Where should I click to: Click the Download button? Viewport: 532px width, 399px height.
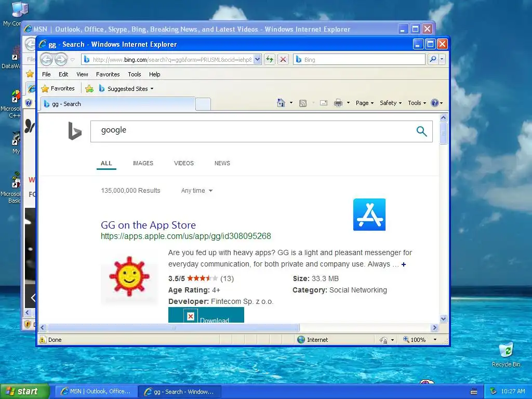[206, 315]
